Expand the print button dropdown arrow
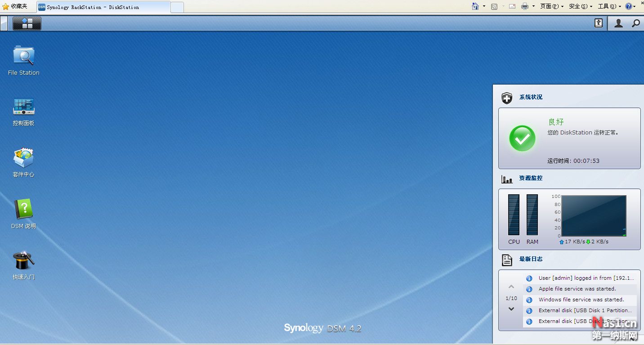Image resolution: width=644 pixels, height=345 pixels. 533,6
